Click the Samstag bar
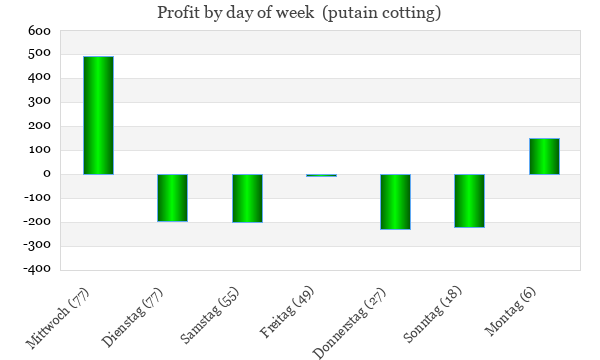Image resolution: width=600 pixels, height=360 pixels. [x=248, y=198]
